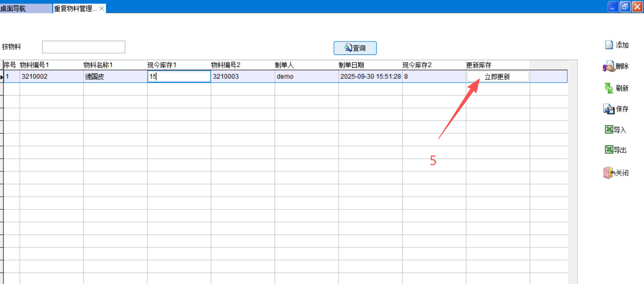Click the Refresh (刷新) green arrows icon
Viewport: 644px width, 284px height.
coord(609,88)
